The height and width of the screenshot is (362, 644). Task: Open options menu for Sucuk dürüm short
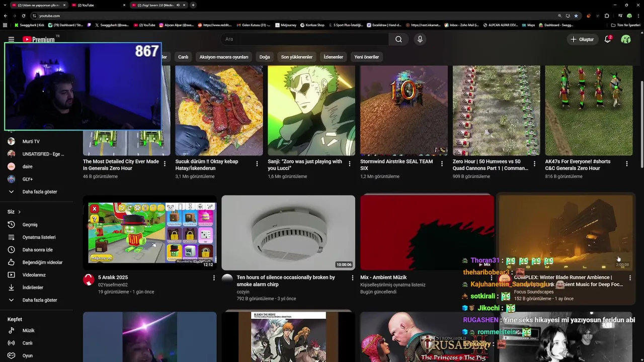coord(257,164)
